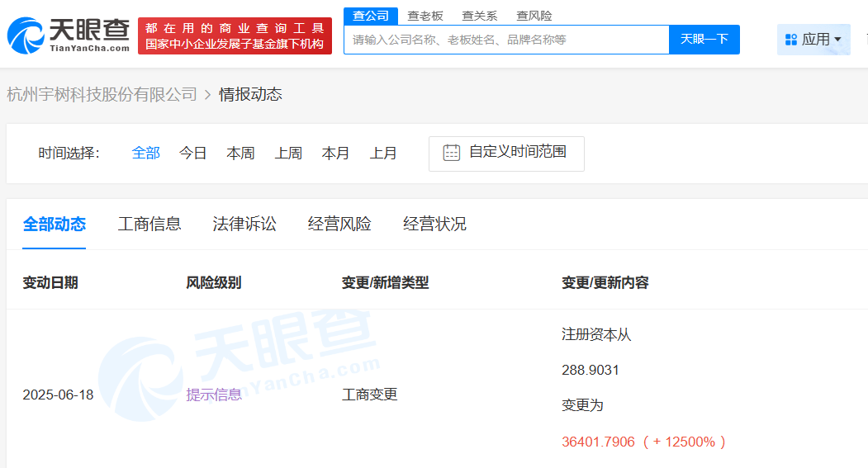Click the date cell 2025-06-18
Screen dimensions: 868x468
(58, 395)
